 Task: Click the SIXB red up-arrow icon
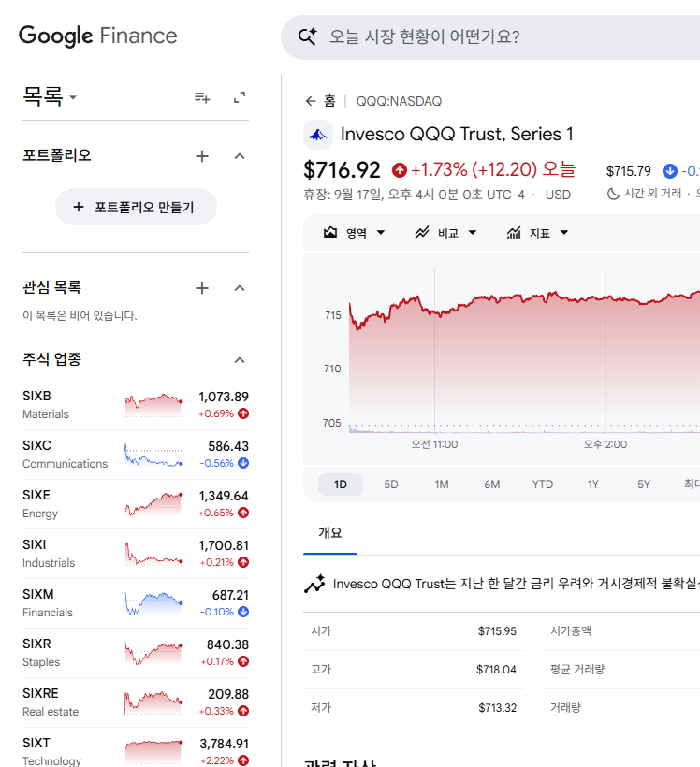point(243,413)
